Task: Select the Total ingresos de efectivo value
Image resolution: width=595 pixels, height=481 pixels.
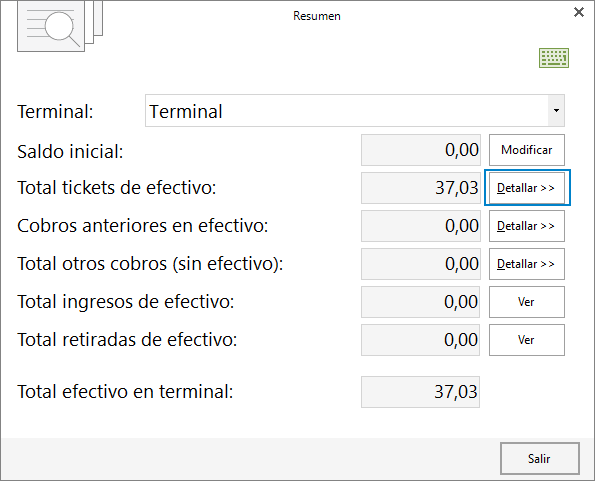Action: click(420, 302)
